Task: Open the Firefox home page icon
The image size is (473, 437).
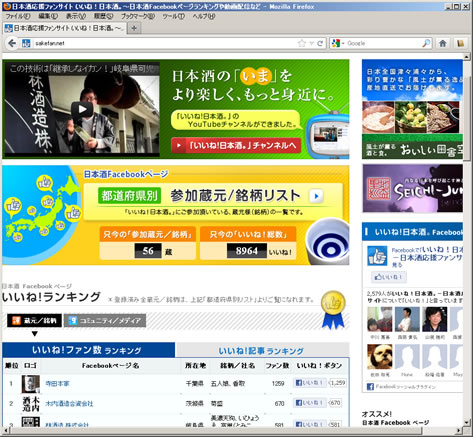Action: [443, 43]
